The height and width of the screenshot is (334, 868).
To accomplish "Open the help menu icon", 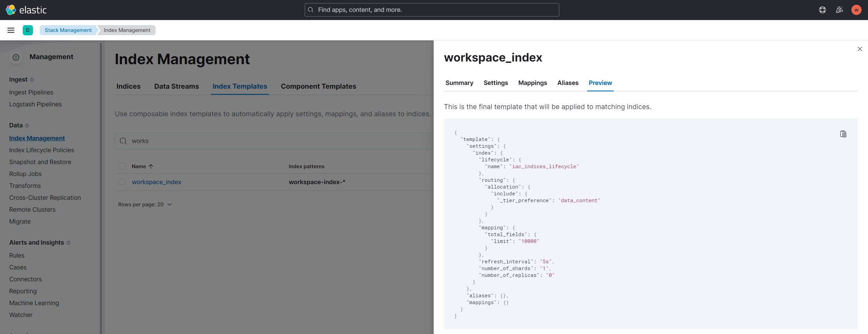I will tap(822, 10).
